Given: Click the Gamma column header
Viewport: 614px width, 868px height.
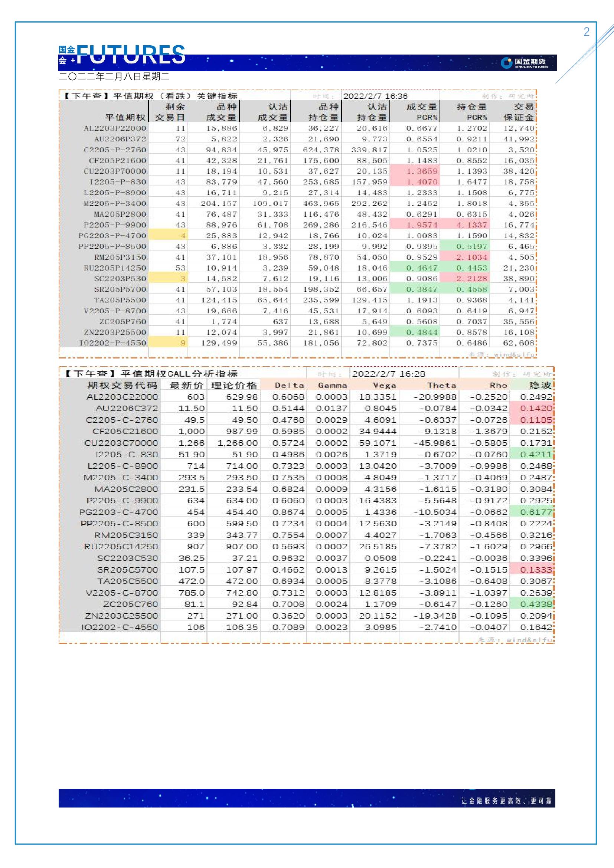Looking at the screenshot, I should click(x=332, y=386).
